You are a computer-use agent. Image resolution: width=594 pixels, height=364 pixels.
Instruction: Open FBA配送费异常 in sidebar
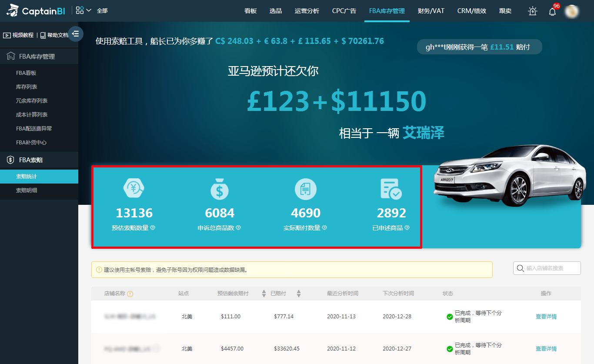(34, 129)
